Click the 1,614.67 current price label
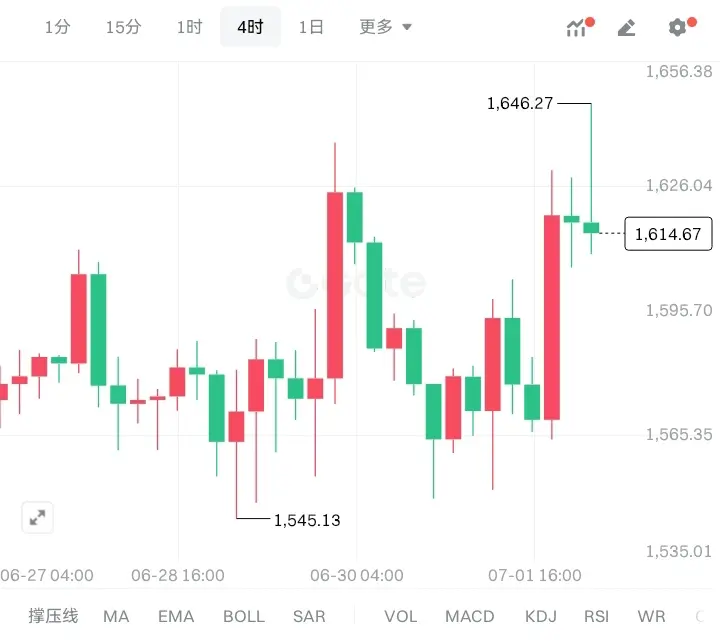Image resolution: width=720 pixels, height=641 pixels. (668, 234)
